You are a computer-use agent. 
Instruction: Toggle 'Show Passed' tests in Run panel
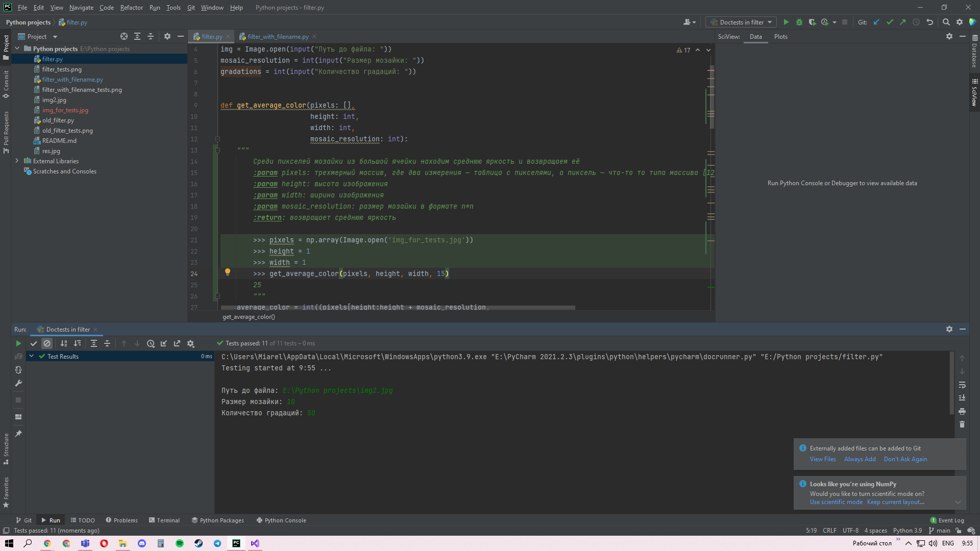[34, 343]
